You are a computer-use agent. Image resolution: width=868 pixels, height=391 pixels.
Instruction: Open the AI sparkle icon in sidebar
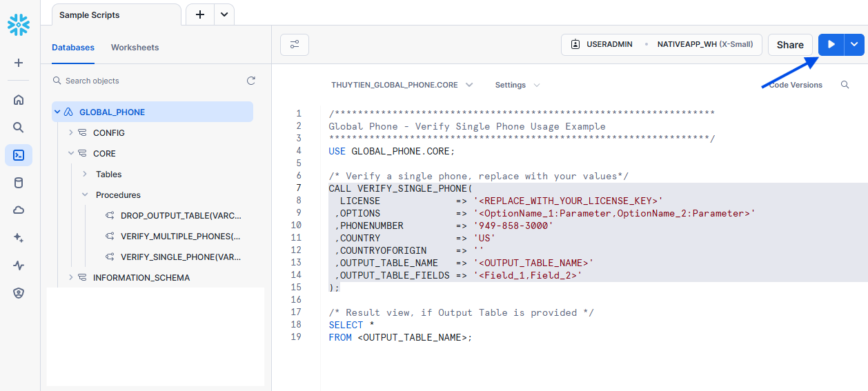pos(19,238)
